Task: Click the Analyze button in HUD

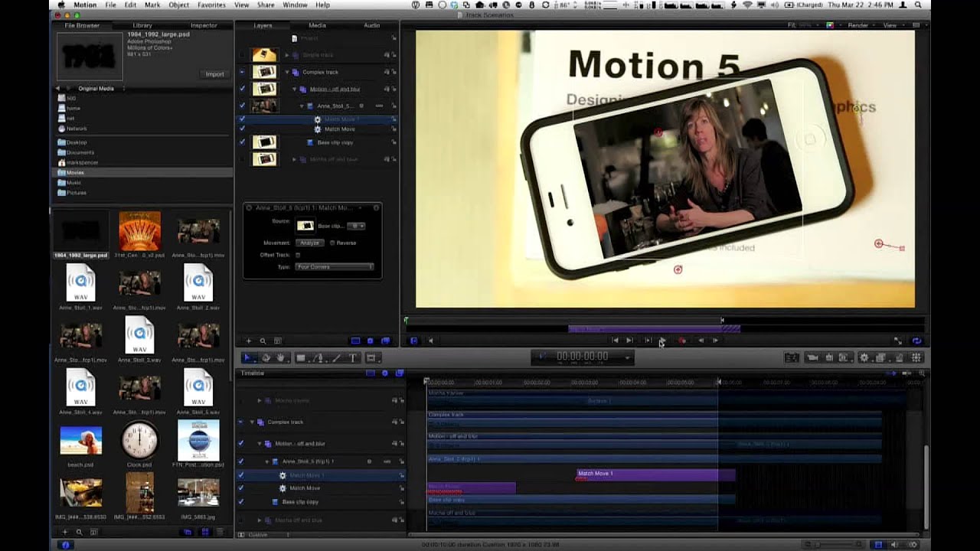Action: pyautogui.click(x=309, y=243)
